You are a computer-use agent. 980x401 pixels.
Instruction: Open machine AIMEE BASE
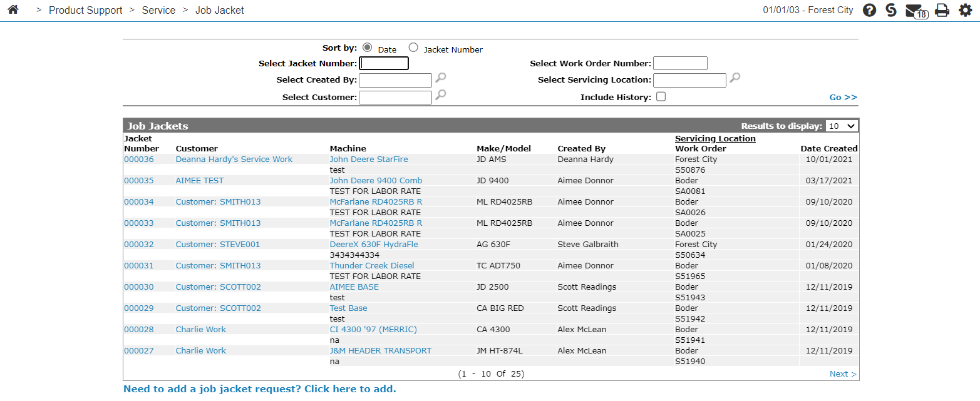pyautogui.click(x=354, y=287)
